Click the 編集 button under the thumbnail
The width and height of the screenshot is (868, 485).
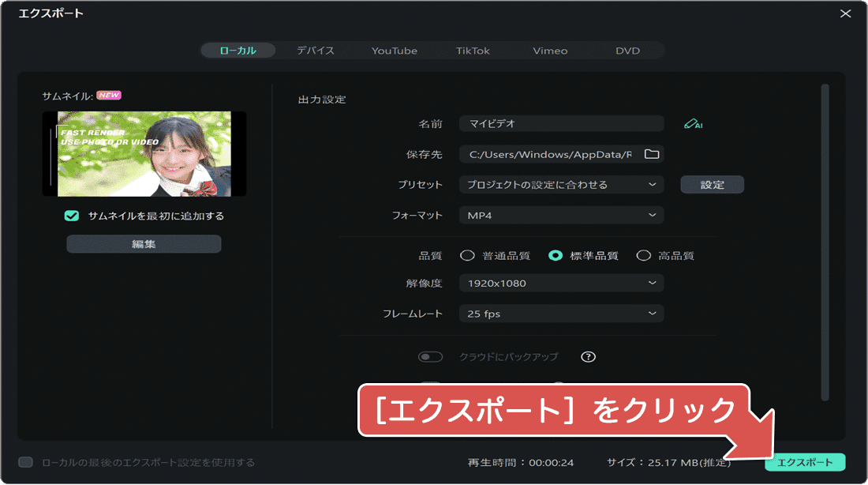tap(144, 243)
